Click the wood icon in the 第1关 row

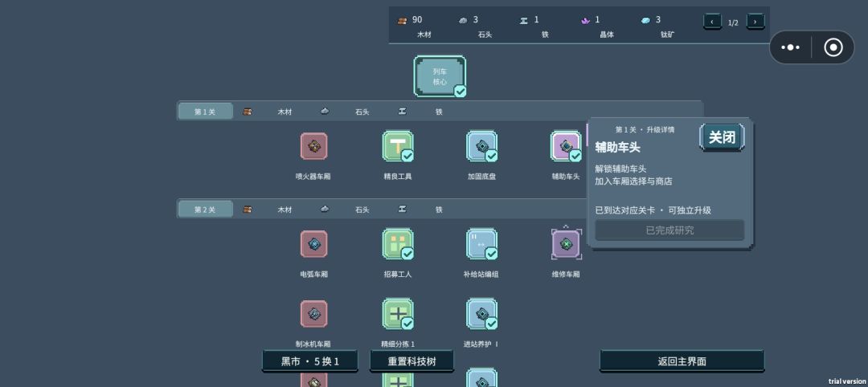247,111
